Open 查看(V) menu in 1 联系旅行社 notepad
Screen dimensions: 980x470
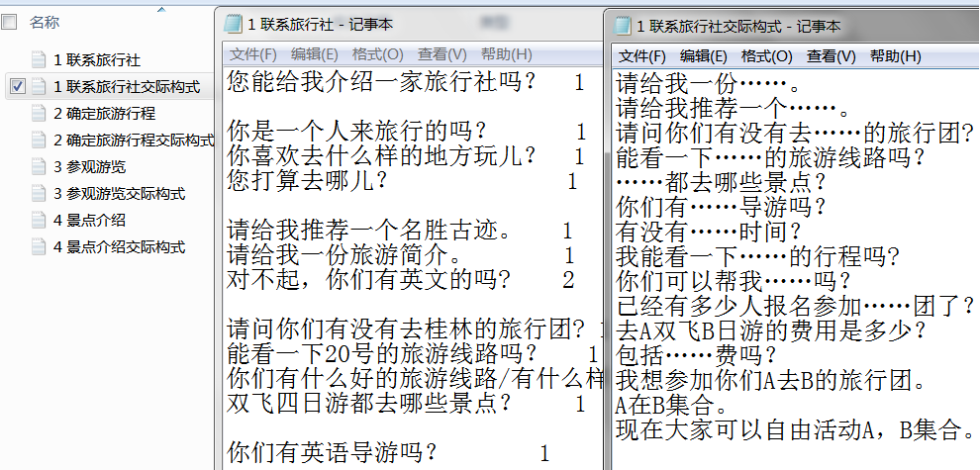coord(441,54)
